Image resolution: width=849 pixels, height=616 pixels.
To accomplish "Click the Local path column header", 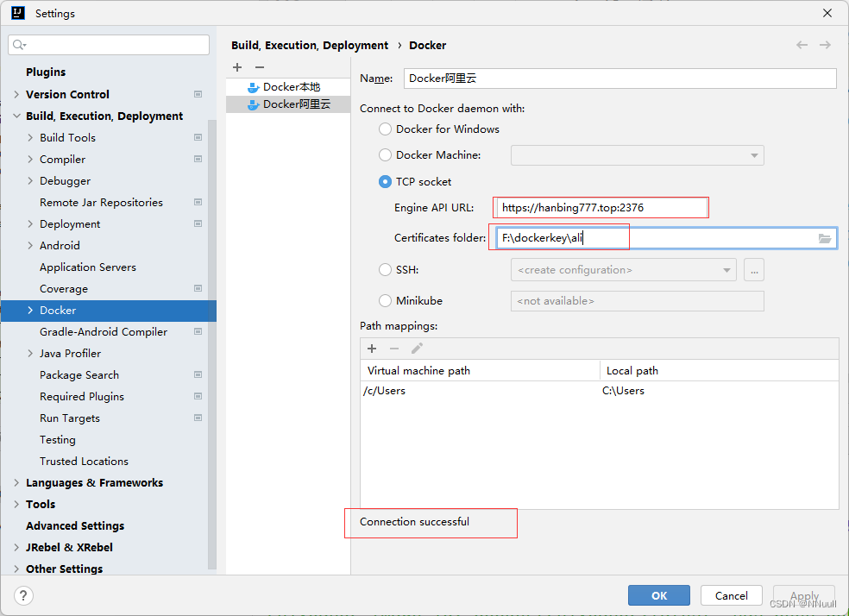I will 719,371.
